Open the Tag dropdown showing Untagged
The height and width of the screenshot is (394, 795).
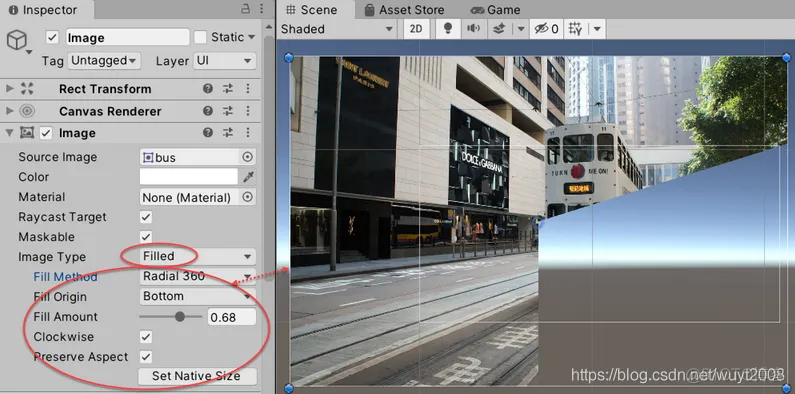coord(104,60)
